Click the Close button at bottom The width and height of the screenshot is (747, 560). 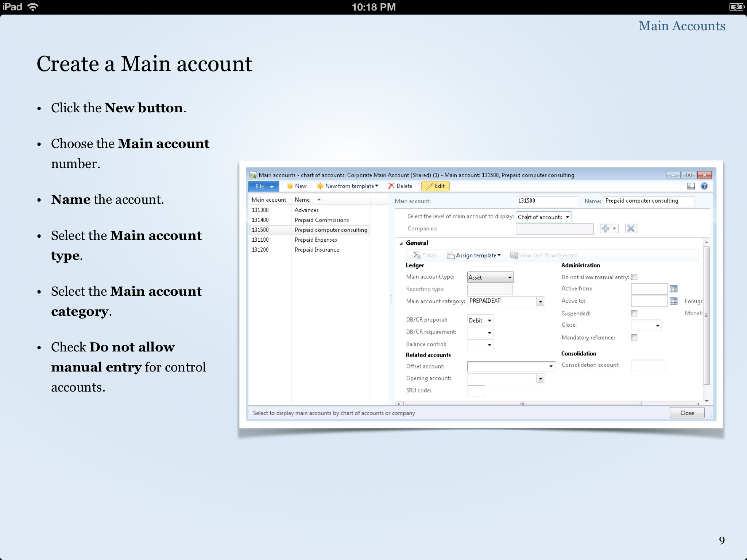pyautogui.click(x=687, y=413)
